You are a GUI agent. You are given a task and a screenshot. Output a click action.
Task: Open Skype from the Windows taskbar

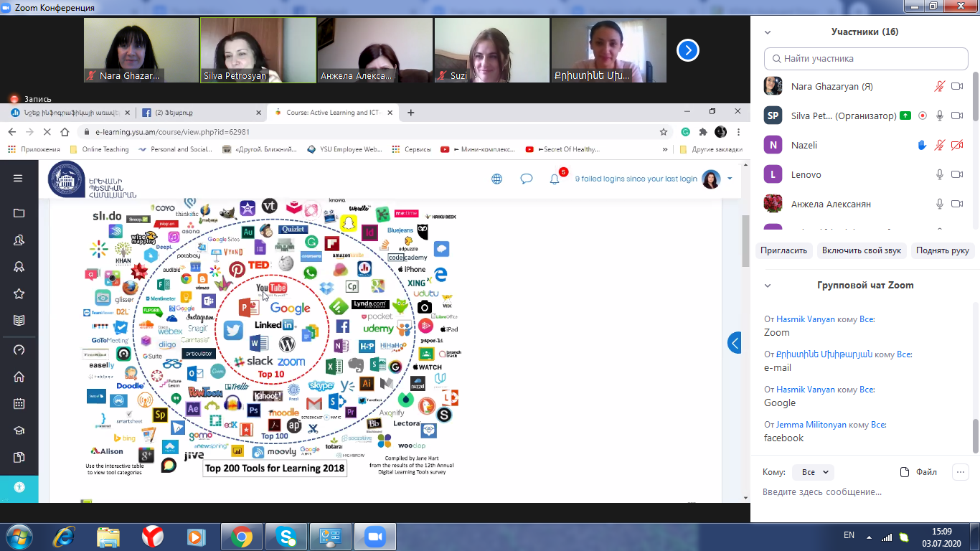[x=286, y=537]
